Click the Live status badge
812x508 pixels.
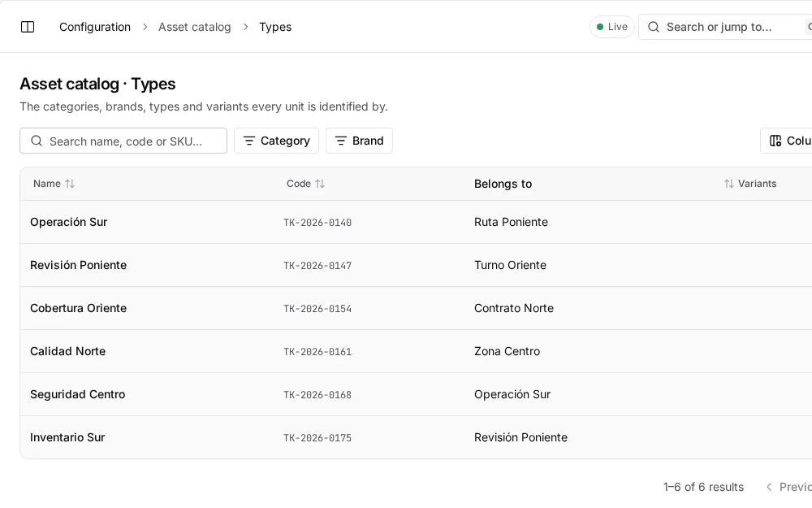tap(612, 27)
